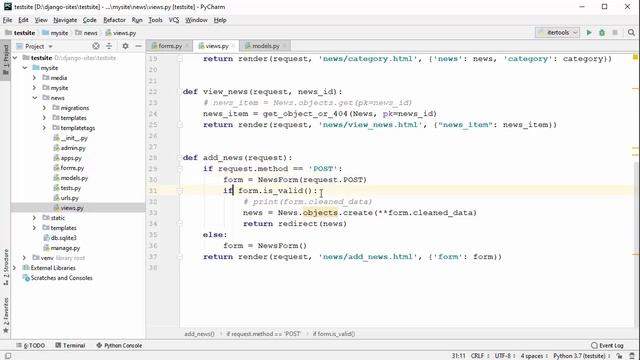
Task: Open the Navigate menu
Action: [65, 20]
